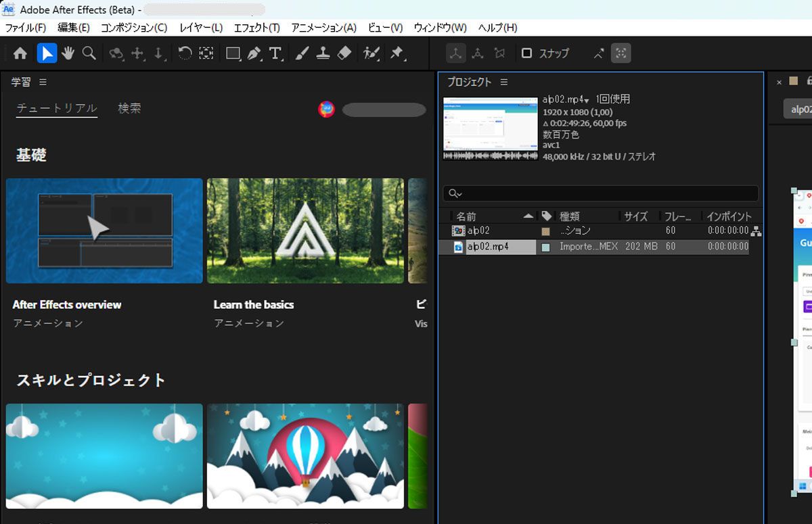Open the After Effects overview tutorial thumbnail
Screen dimensions: 812x524
point(104,231)
